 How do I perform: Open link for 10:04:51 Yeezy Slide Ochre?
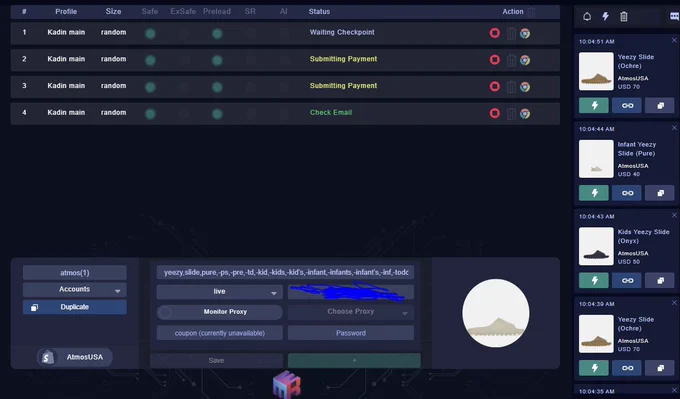pos(627,105)
